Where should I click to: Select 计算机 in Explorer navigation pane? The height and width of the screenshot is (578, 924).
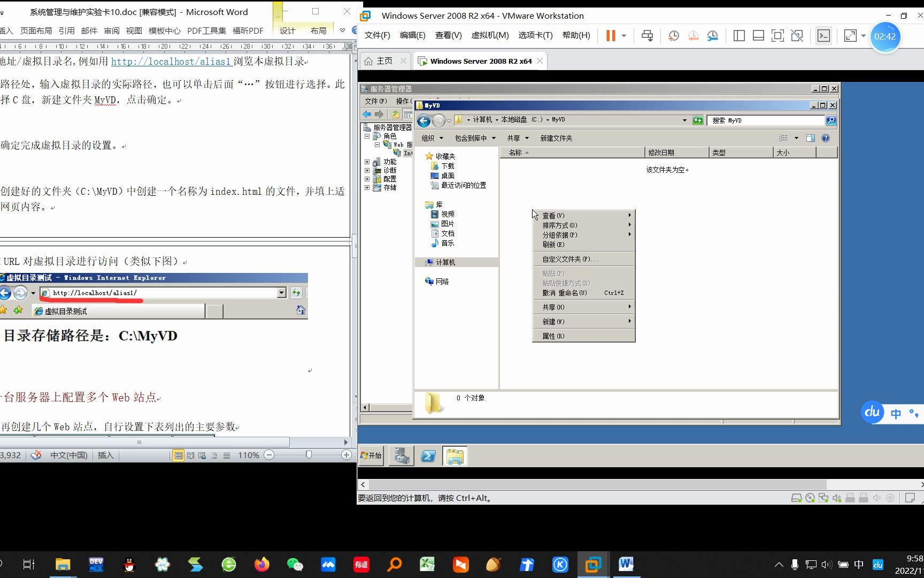(x=445, y=262)
